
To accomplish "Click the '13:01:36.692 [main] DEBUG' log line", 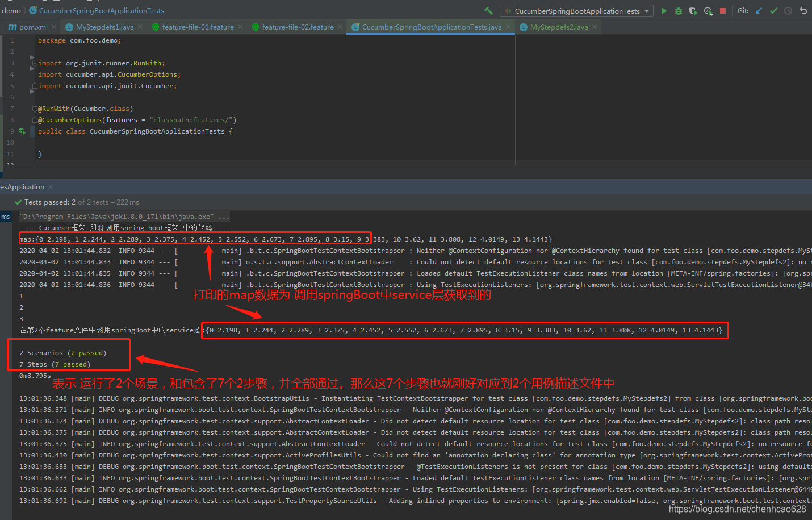I will pyautogui.click(x=416, y=501).
